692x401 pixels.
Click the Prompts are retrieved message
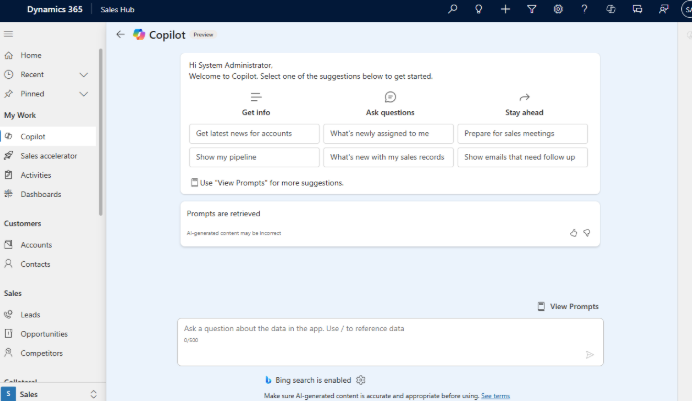[223, 214]
